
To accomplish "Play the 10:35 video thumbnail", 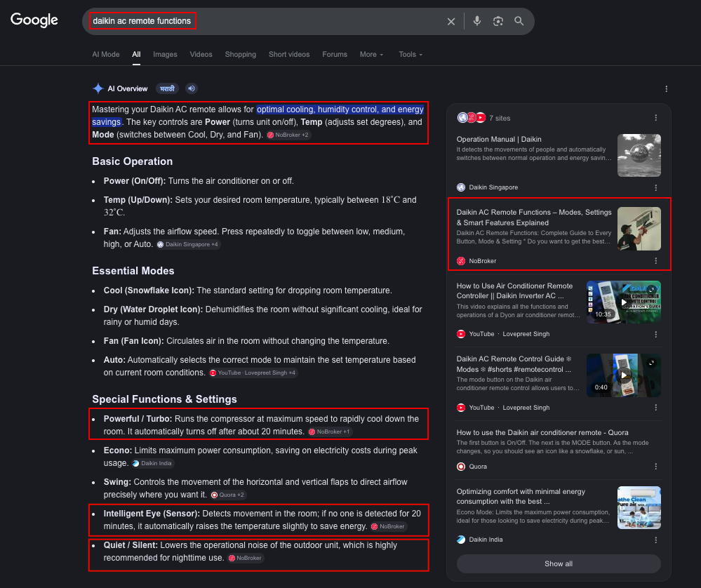I will pyautogui.click(x=624, y=302).
